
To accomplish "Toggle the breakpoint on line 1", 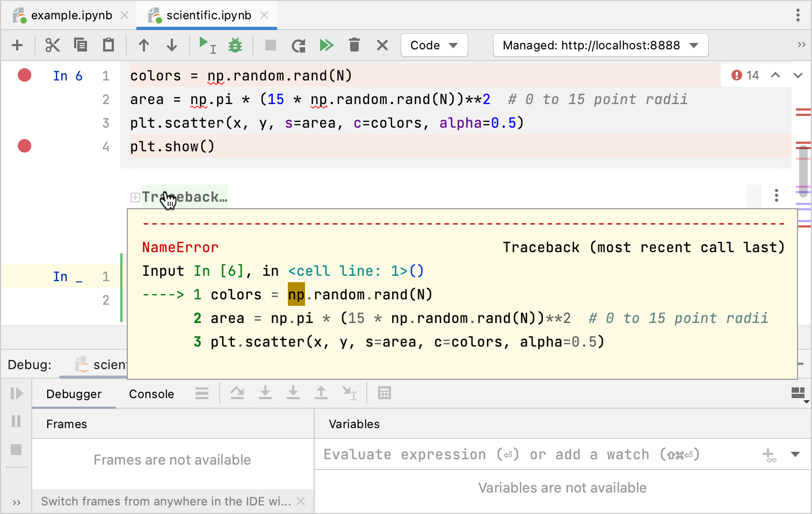I will 25,75.
